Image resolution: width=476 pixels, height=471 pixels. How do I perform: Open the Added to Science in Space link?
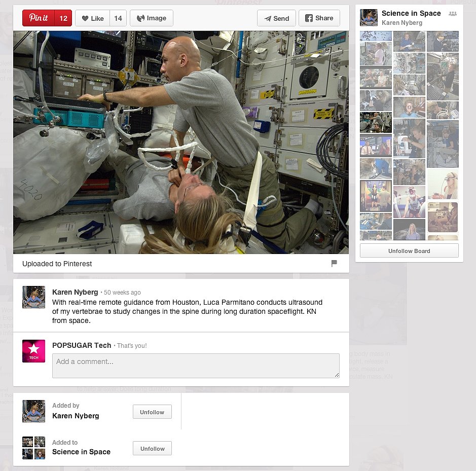coord(81,452)
